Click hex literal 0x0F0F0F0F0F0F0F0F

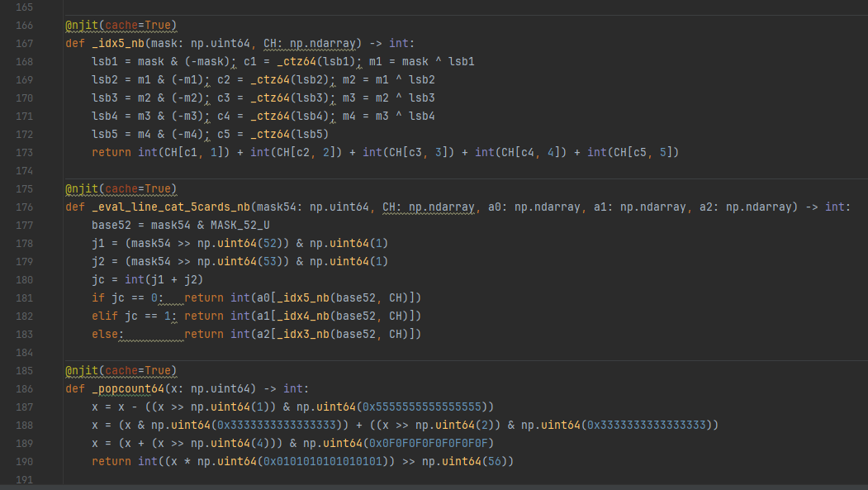pyautogui.click(x=429, y=444)
